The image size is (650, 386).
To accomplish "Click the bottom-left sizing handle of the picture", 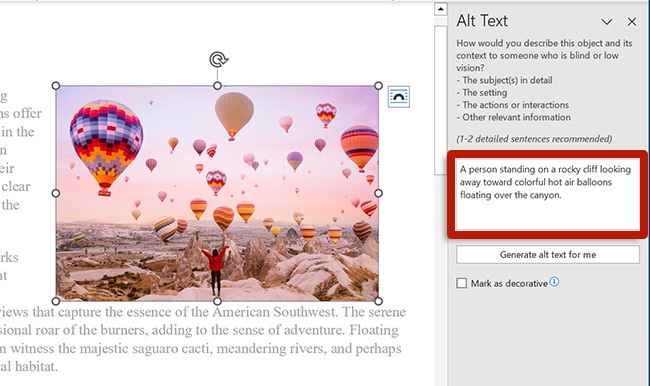I will click(x=56, y=301).
